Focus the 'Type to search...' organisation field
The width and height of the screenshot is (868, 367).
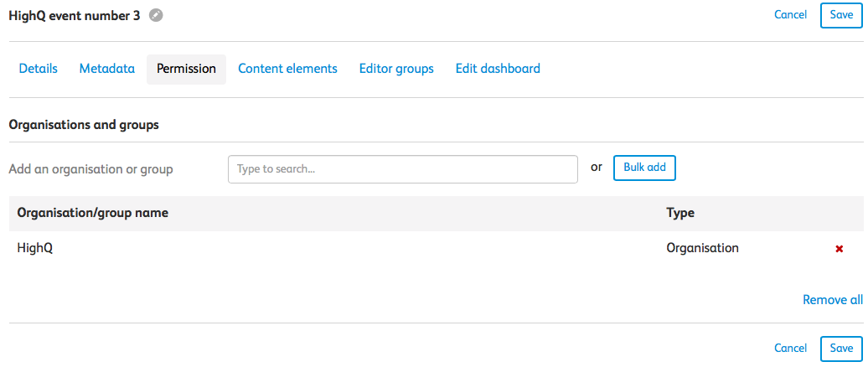tap(402, 168)
